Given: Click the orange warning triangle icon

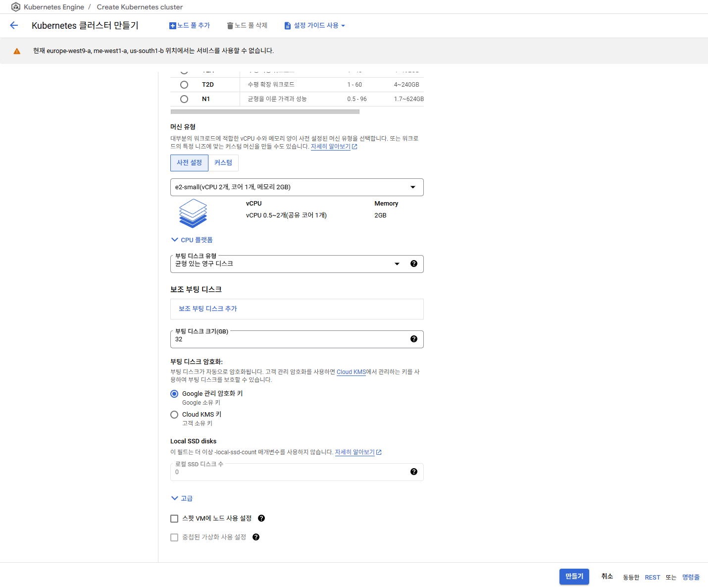Looking at the screenshot, I should (17, 51).
